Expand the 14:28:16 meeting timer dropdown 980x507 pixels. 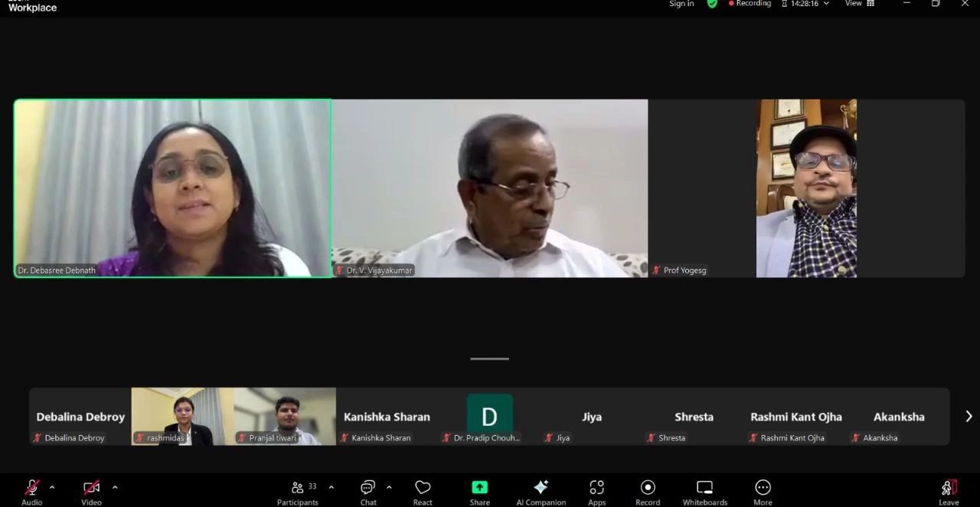(x=805, y=4)
